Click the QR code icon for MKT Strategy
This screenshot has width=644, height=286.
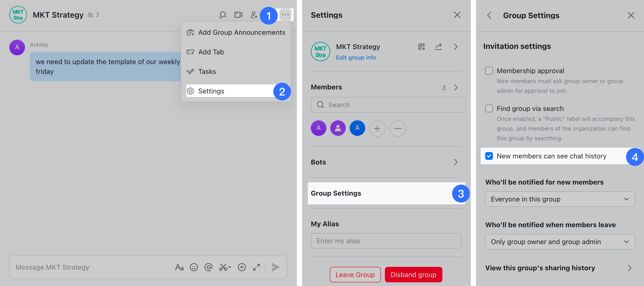[421, 47]
